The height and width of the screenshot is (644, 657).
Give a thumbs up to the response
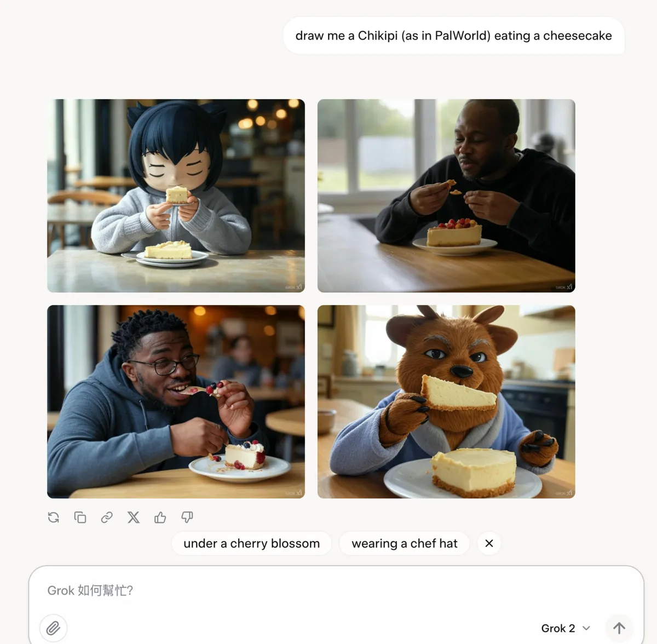pyautogui.click(x=160, y=517)
